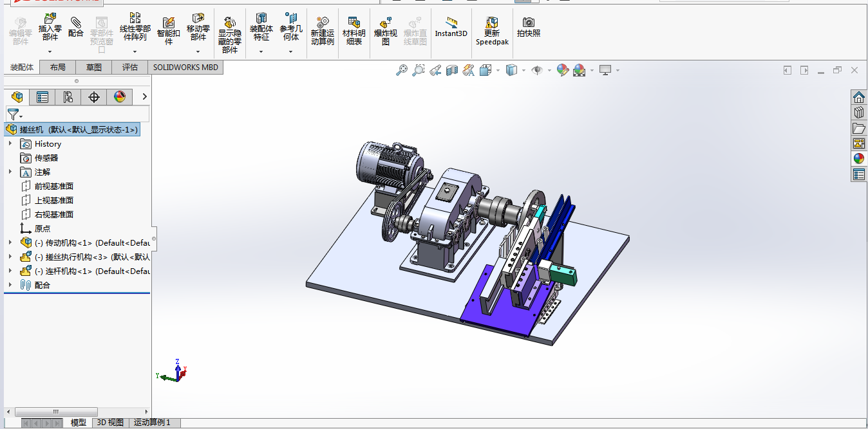Select the Mate (配合) paperclip tool
This screenshot has width=868, height=429.
pyautogui.click(x=76, y=27)
